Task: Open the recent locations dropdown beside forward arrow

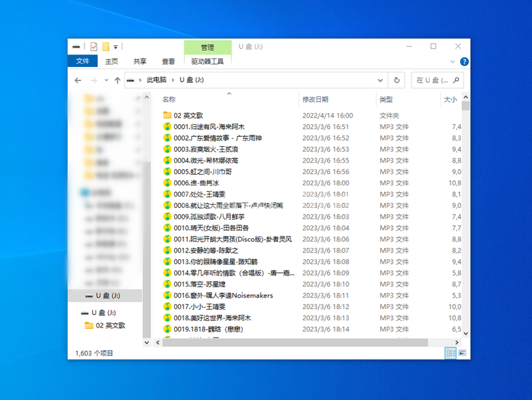Action: (x=106, y=80)
